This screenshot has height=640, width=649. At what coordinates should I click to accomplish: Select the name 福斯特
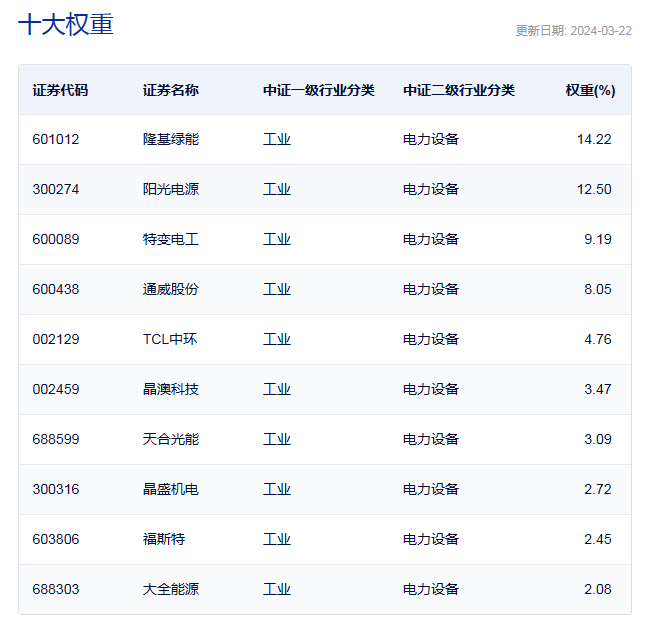tap(164, 539)
